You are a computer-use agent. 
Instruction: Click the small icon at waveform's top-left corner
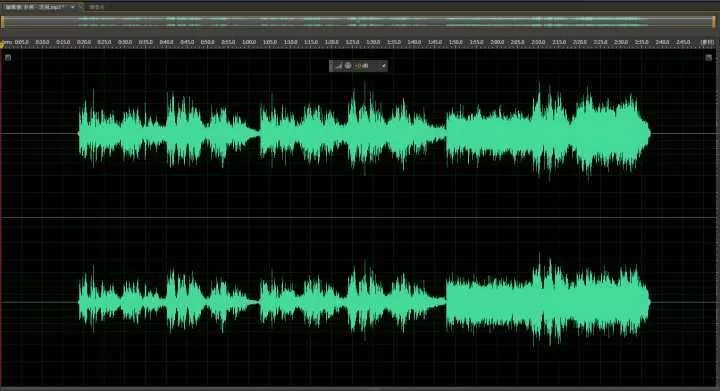(x=8, y=57)
